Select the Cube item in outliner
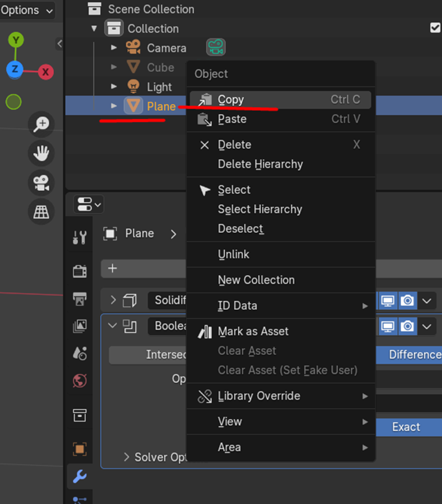Screen dimensions: 442x504 160,67
